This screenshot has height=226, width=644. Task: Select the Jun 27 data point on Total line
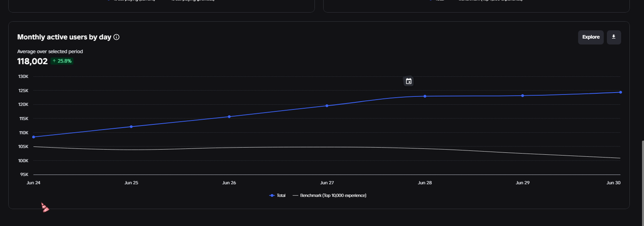[327, 106]
